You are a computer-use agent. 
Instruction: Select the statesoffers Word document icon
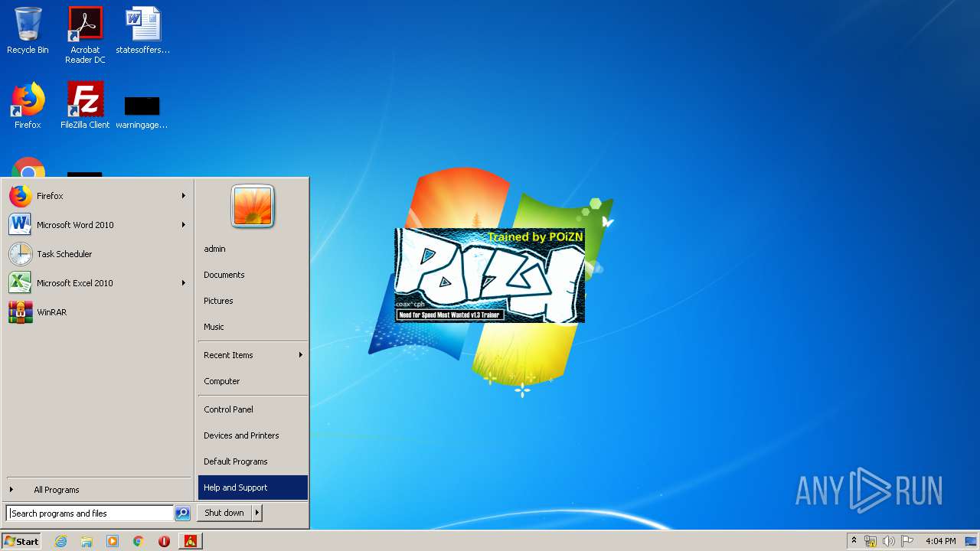pos(142,31)
